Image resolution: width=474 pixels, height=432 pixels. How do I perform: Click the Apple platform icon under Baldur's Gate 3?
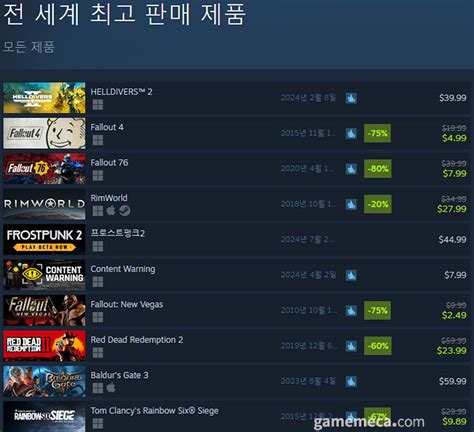111,388
